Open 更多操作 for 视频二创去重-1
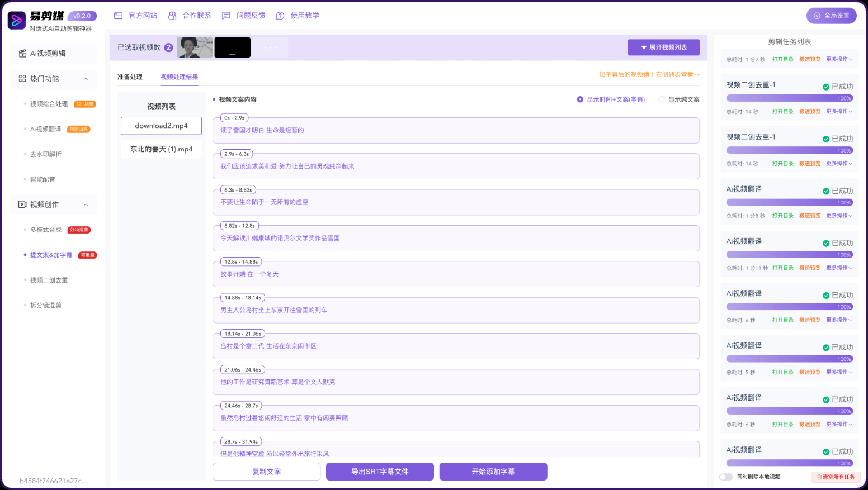The image size is (868, 490). coord(838,112)
